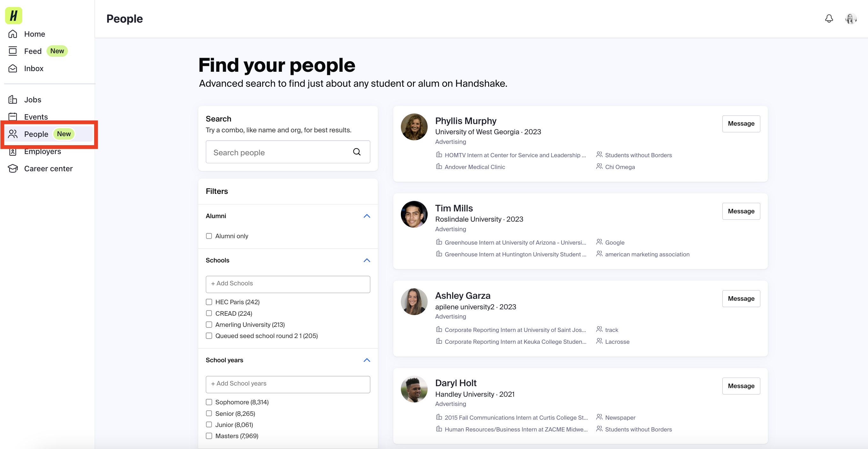Open notifications via the bell icon

(829, 18)
